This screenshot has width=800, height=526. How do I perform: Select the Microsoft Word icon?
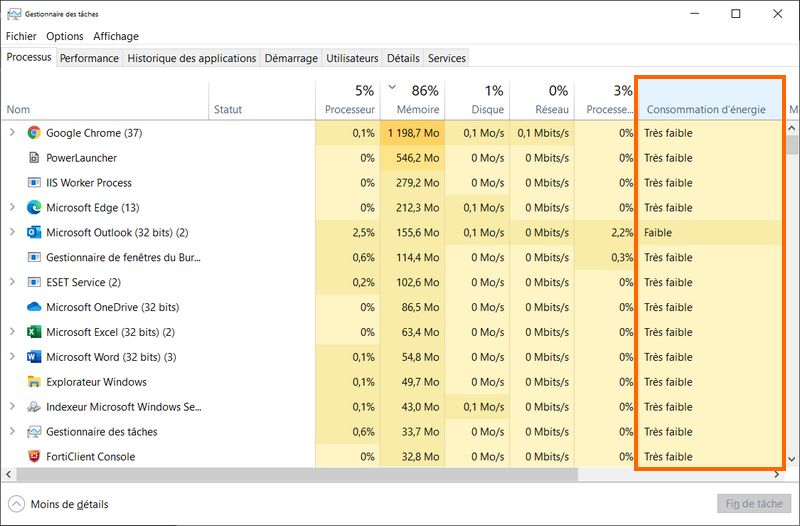tap(34, 357)
